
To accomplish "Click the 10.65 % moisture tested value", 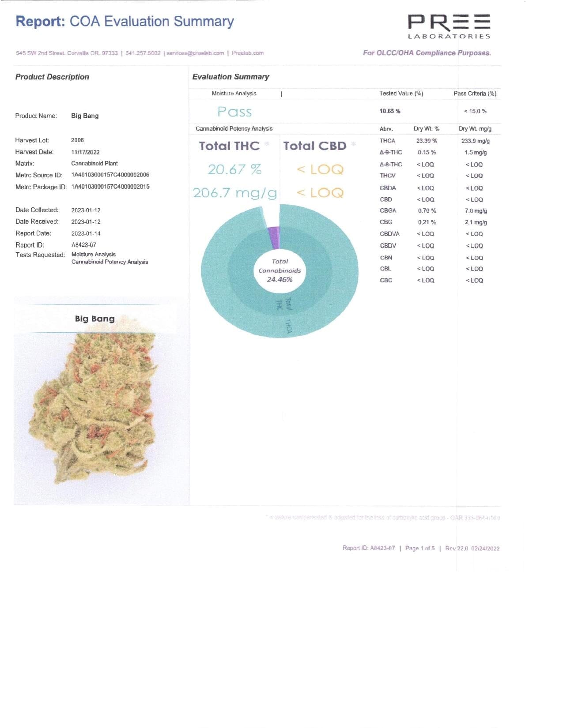I will tap(390, 111).
